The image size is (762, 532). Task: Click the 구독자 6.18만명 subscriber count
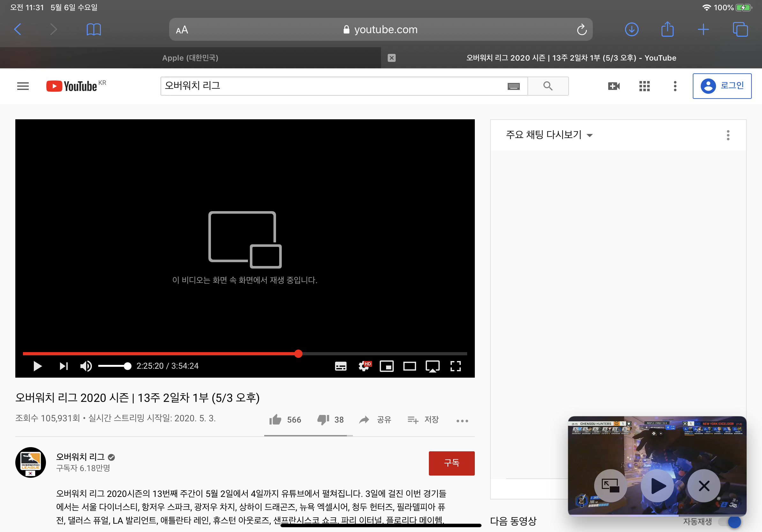83,468
